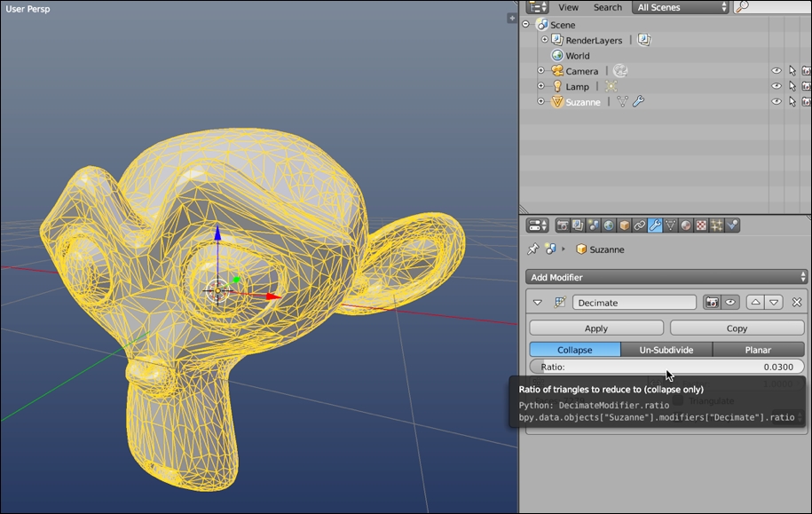This screenshot has width=812, height=514.
Task: Copy the Decimate modifier
Action: (x=737, y=328)
